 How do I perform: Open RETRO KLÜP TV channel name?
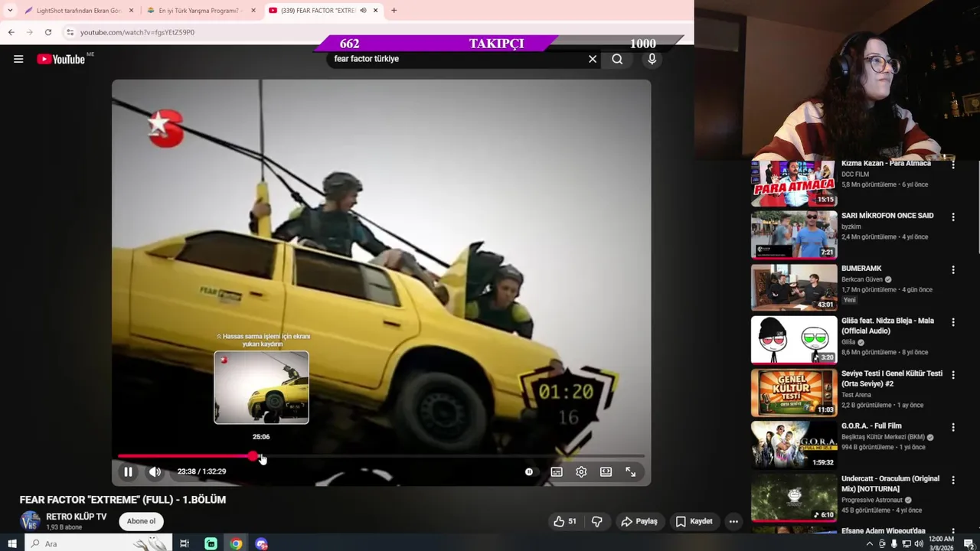[x=77, y=517]
